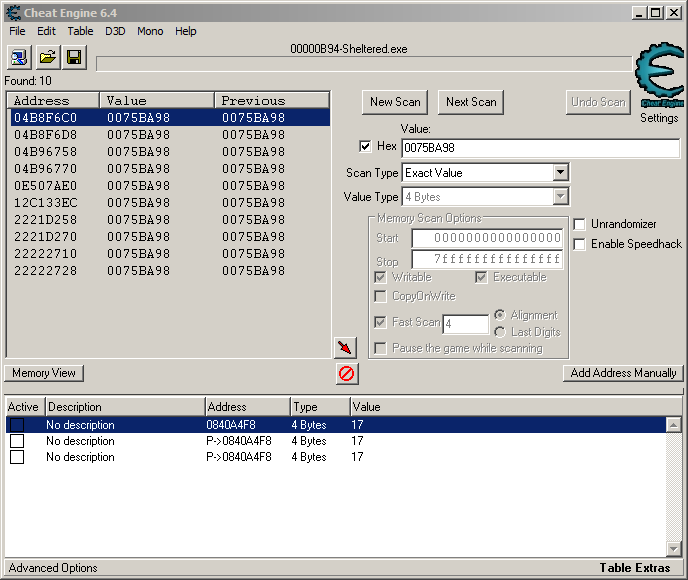Click the floppy disk save icon

tap(74, 58)
